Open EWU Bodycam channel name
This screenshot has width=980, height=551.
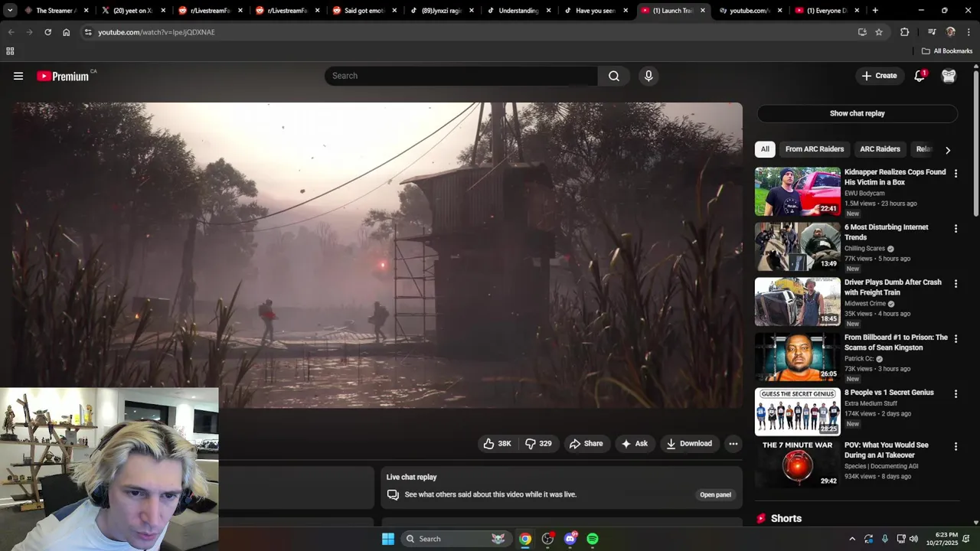864,194
